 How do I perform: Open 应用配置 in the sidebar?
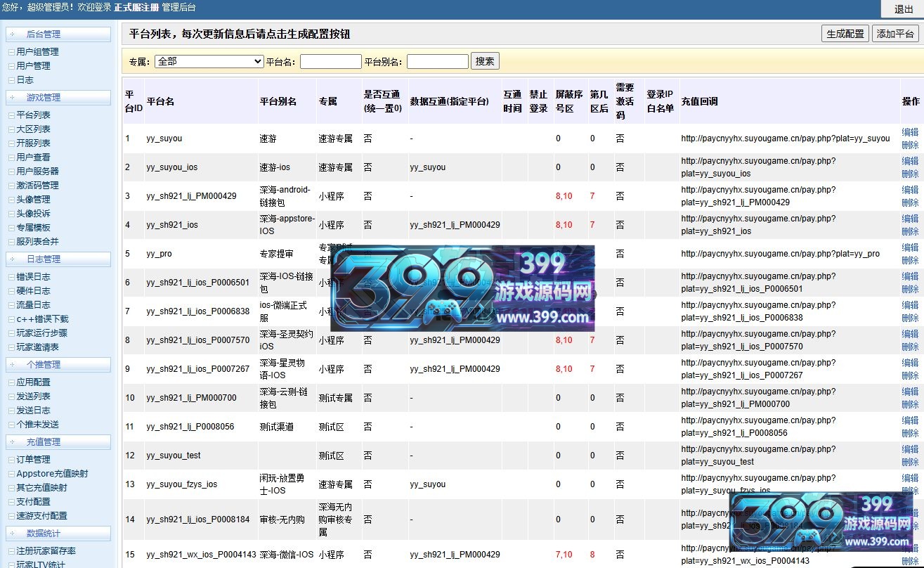[34, 382]
